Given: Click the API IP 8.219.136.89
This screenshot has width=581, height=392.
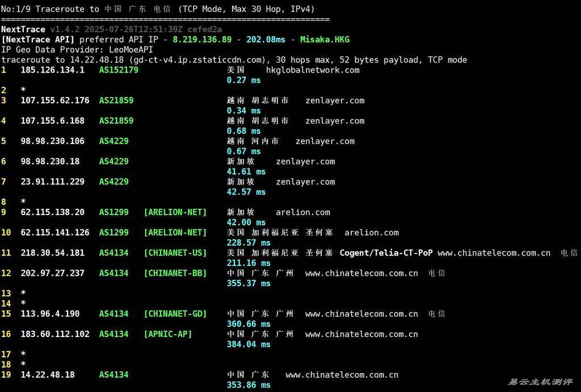Looking at the screenshot, I should [x=203, y=40].
